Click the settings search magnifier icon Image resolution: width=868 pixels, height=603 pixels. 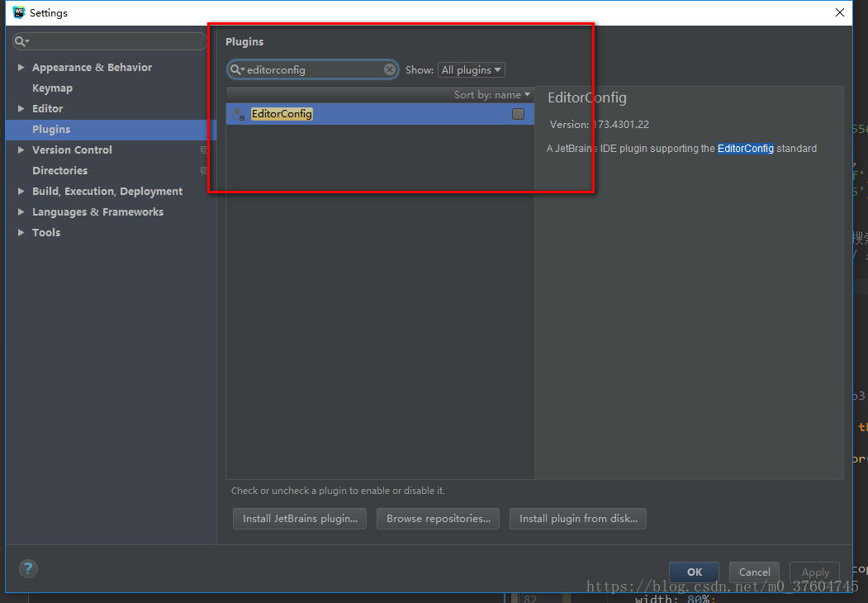[21, 41]
